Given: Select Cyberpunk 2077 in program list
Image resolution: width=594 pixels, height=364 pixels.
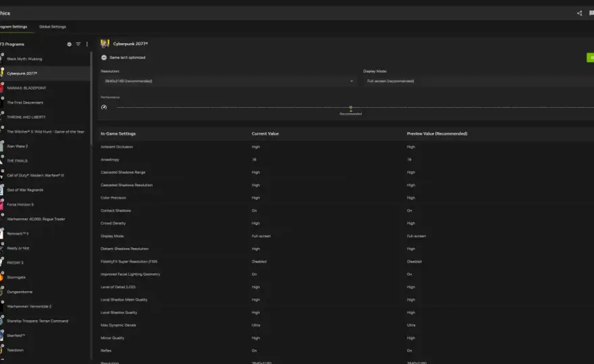Looking at the screenshot, I should (x=45, y=73).
